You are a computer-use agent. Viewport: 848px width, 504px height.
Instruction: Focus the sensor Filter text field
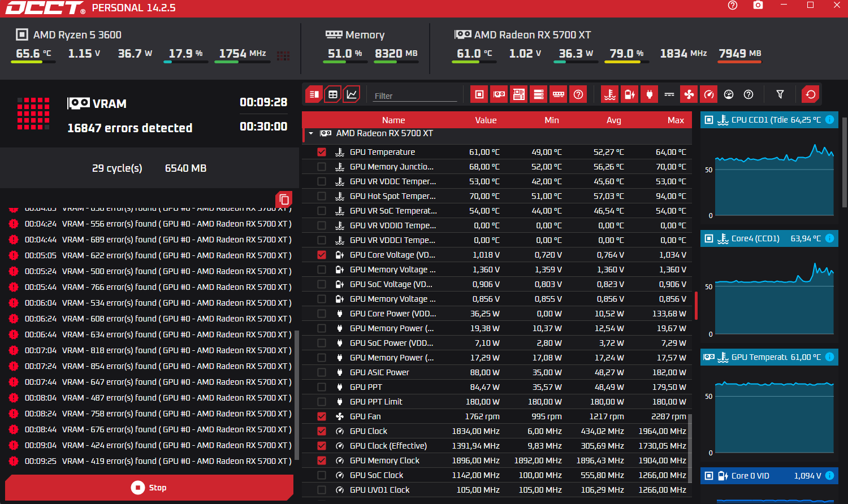click(x=415, y=95)
